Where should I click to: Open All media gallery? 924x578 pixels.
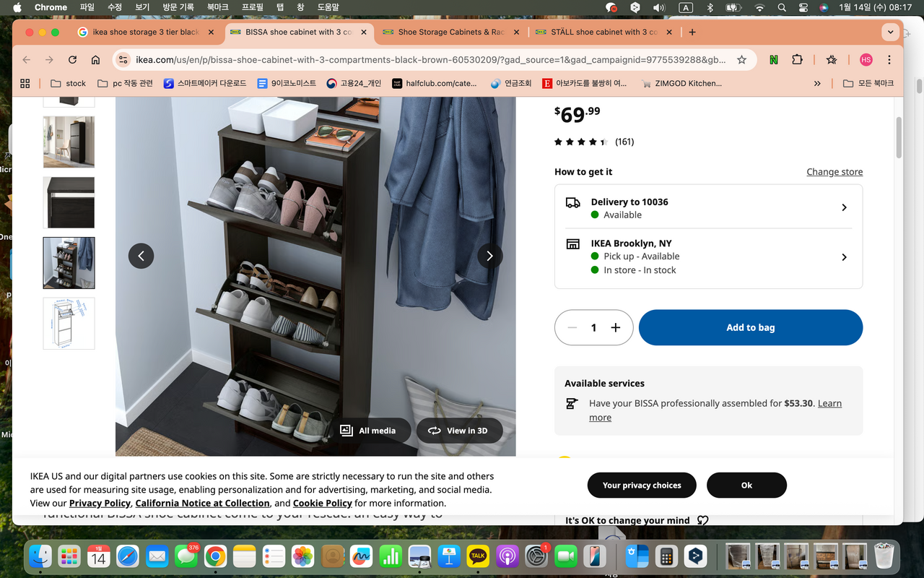coord(368,431)
